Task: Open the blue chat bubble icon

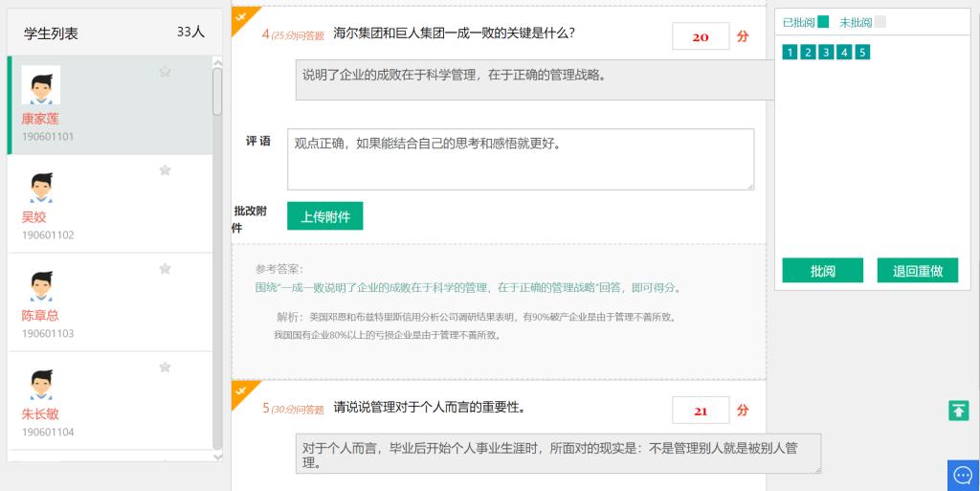Action: pyautogui.click(x=963, y=475)
